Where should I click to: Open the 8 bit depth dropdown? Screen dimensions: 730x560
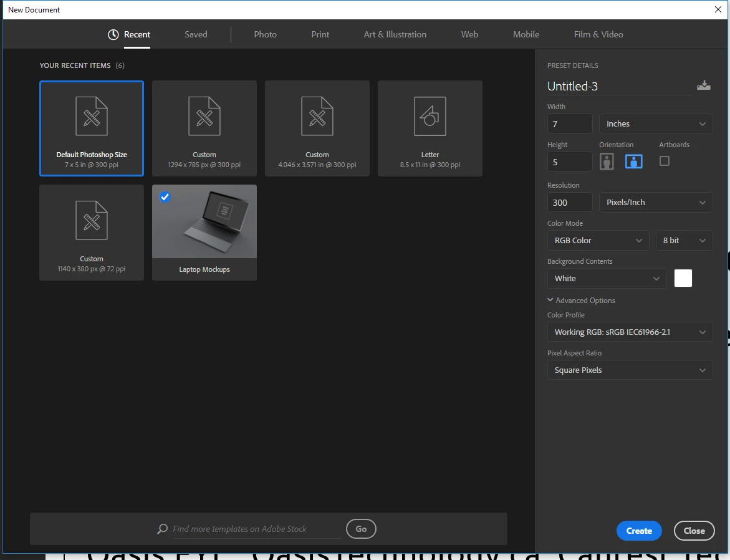(x=684, y=240)
